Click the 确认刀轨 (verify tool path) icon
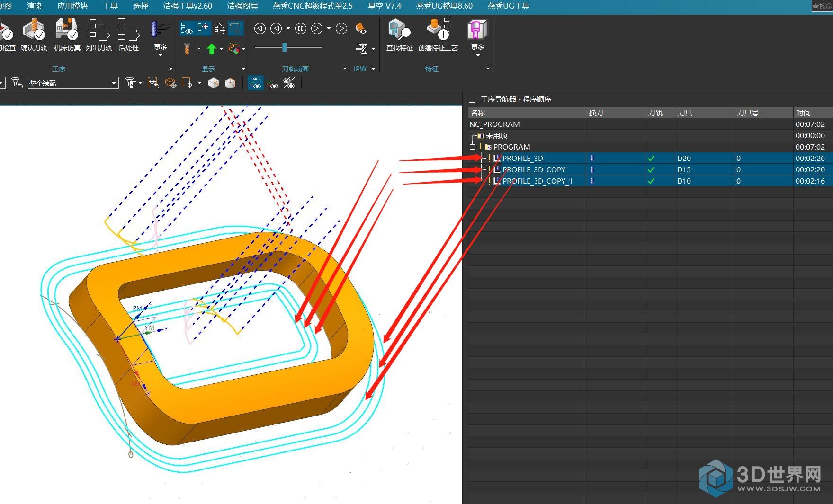The height and width of the screenshot is (504, 833). click(34, 35)
